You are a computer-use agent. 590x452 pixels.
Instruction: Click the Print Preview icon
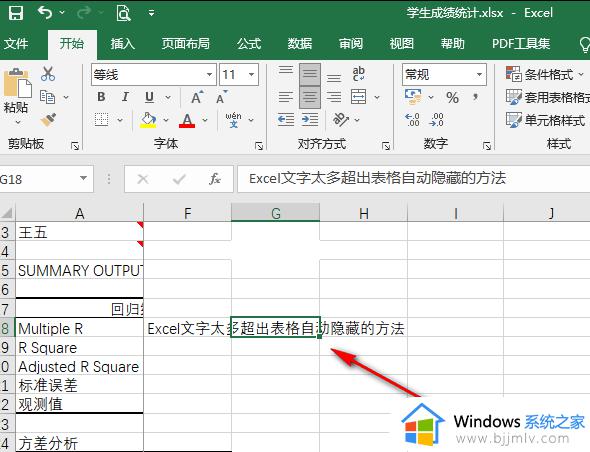(123, 13)
